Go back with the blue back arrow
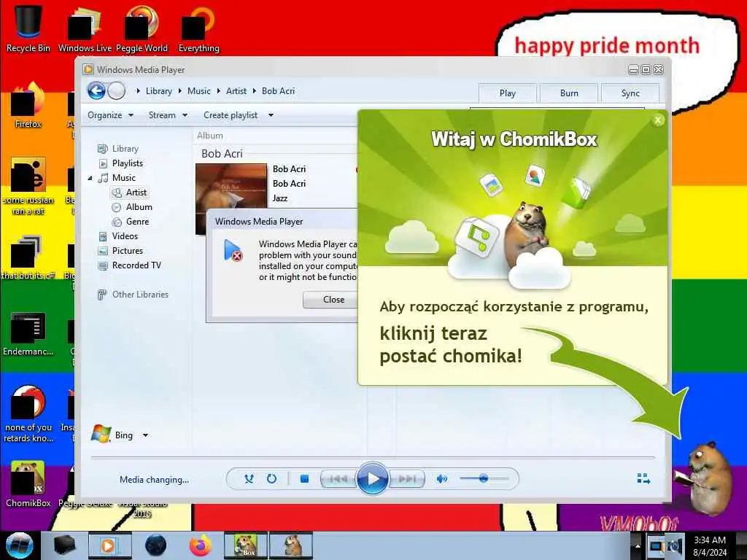The width and height of the screenshot is (747, 560). (97, 90)
